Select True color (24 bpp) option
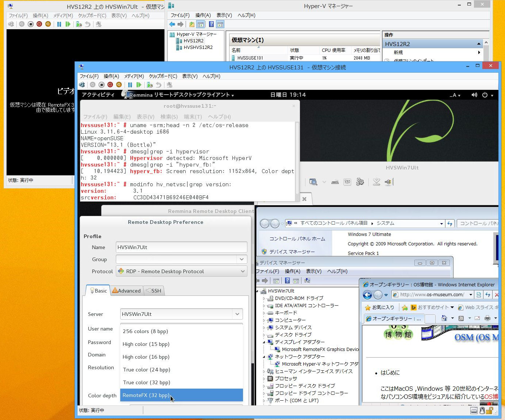Image resolution: width=505 pixels, height=420 pixels. point(182,370)
